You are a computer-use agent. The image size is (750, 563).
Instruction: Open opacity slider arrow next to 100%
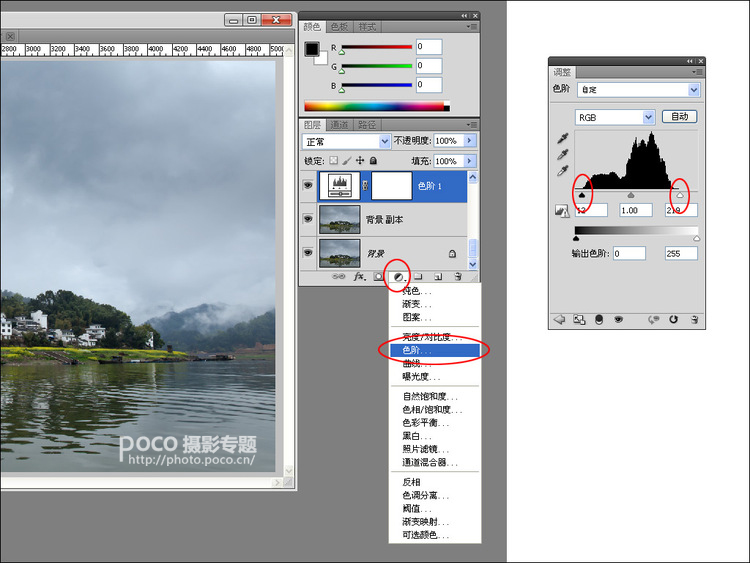tap(470, 141)
